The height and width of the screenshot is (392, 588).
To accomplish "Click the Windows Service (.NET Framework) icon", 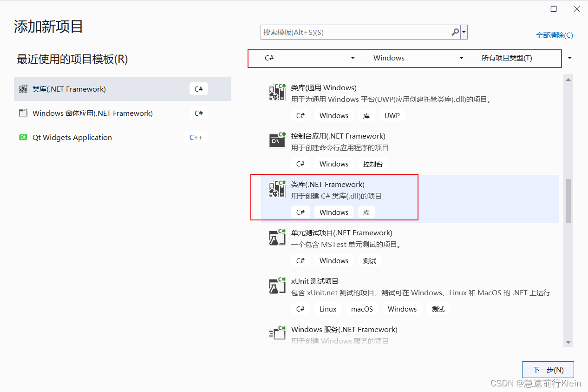I will pos(277,333).
